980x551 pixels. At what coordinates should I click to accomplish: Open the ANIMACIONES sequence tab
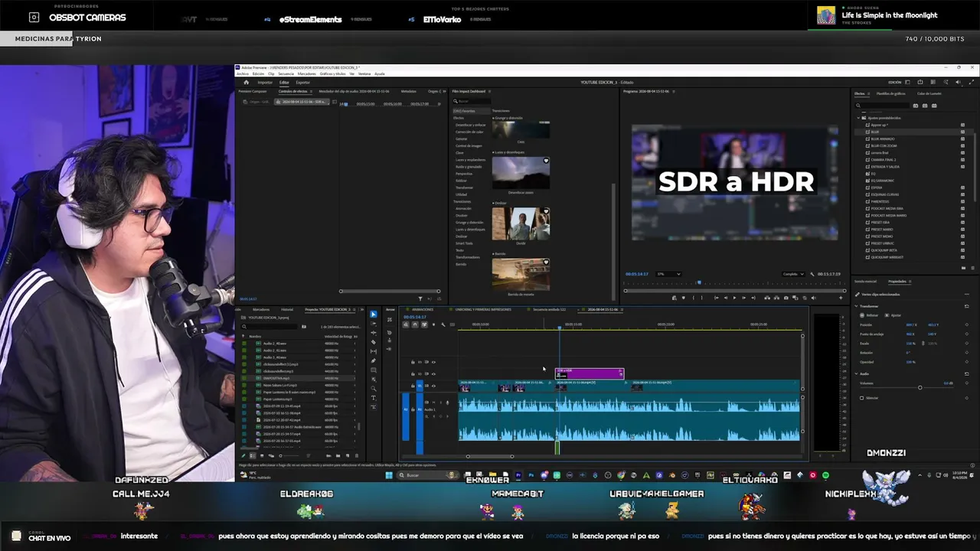(x=423, y=310)
